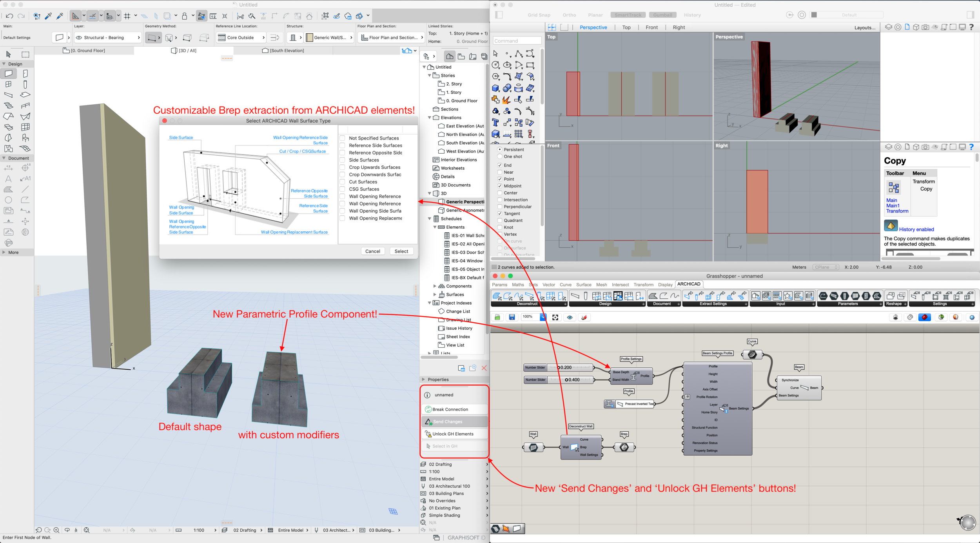Open the Structural - Bearing layer dropdown

pyautogui.click(x=108, y=38)
